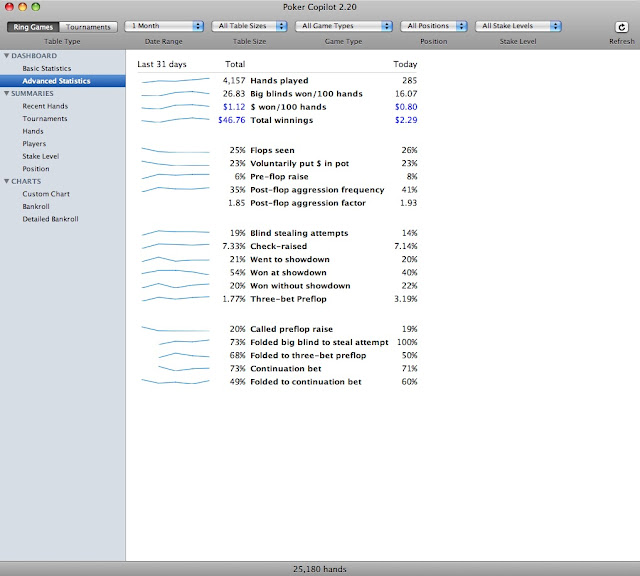
Task: Click Won without showdown label
Action: (x=300, y=286)
